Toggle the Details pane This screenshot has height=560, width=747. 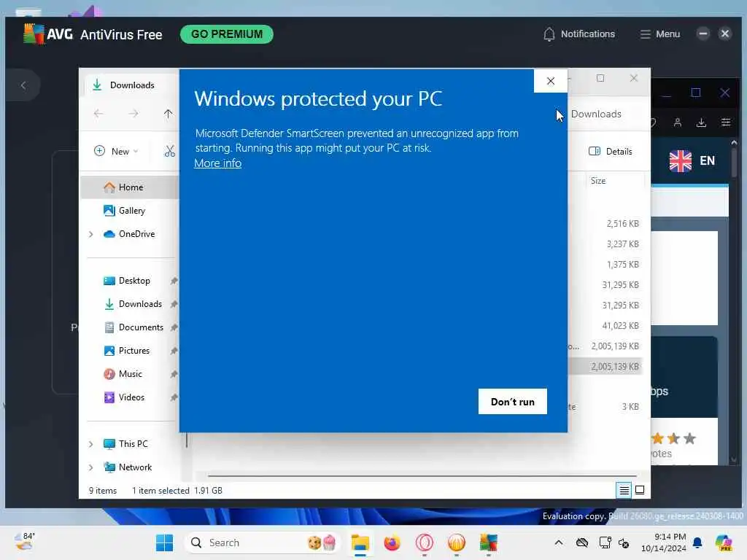tap(611, 152)
